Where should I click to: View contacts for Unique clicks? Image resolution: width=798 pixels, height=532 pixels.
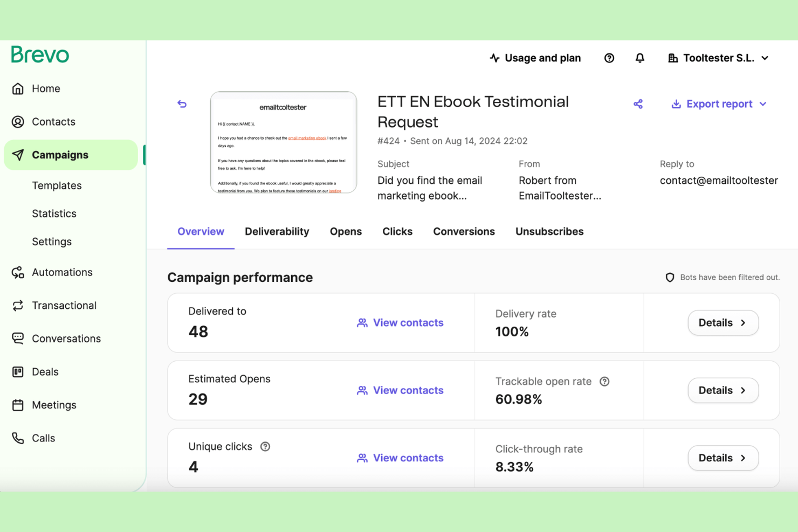[x=400, y=458]
